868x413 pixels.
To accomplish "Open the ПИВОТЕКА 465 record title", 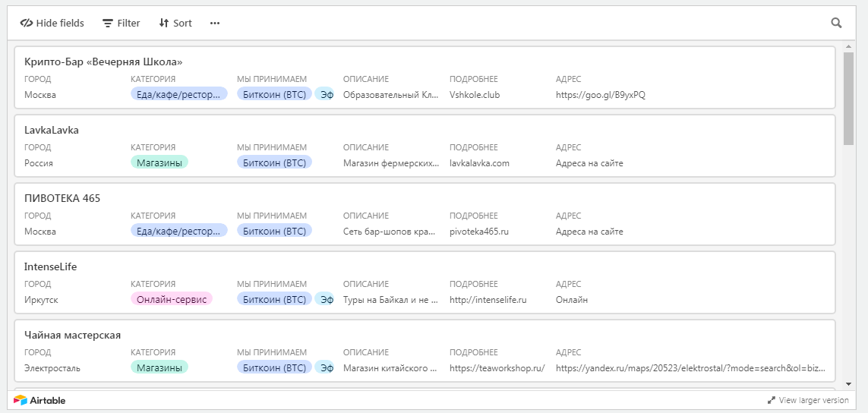I will [x=62, y=198].
